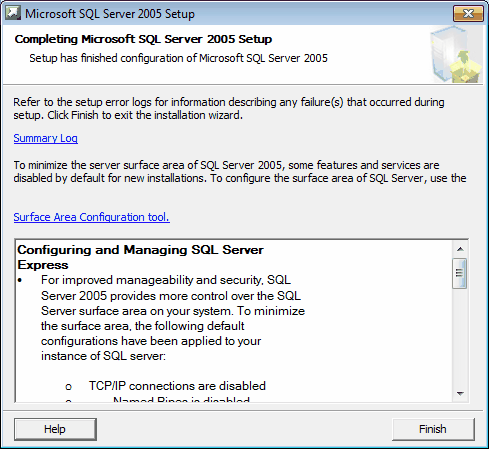The image size is (489, 449).
Task: Click the circle bullet before 'TCP/IP connections'
Action: [68, 387]
